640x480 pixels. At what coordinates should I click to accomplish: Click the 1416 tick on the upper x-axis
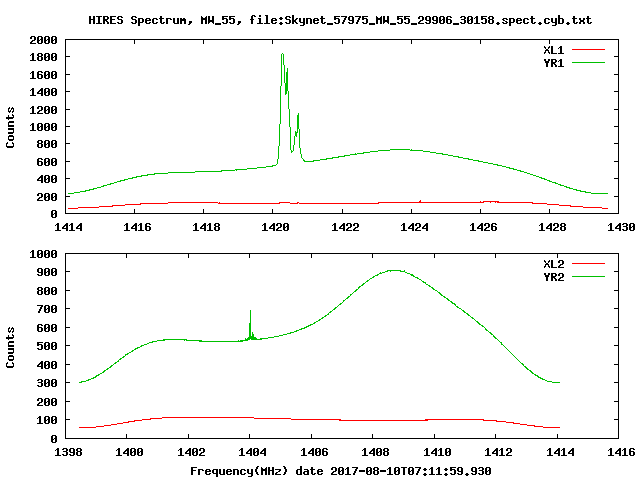click(x=137, y=227)
